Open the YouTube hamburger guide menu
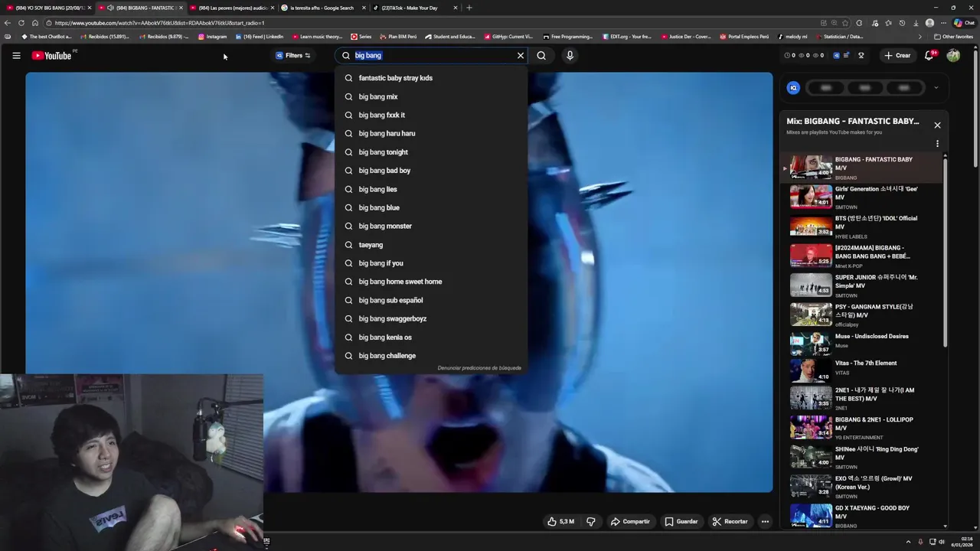 [x=16, y=55]
